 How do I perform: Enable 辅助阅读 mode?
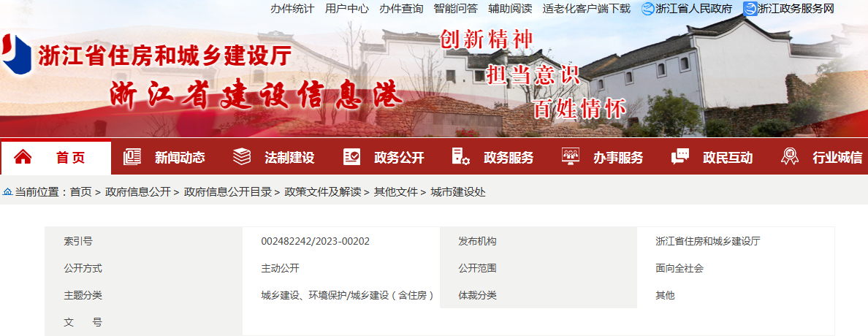point(510,8)
